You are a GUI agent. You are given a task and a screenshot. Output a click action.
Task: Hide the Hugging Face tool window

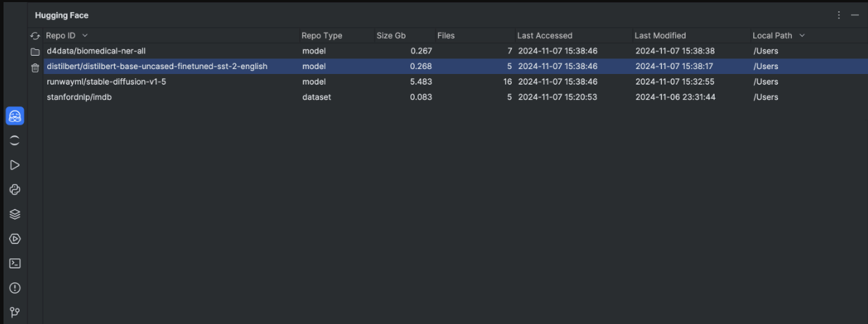point(855,15)
